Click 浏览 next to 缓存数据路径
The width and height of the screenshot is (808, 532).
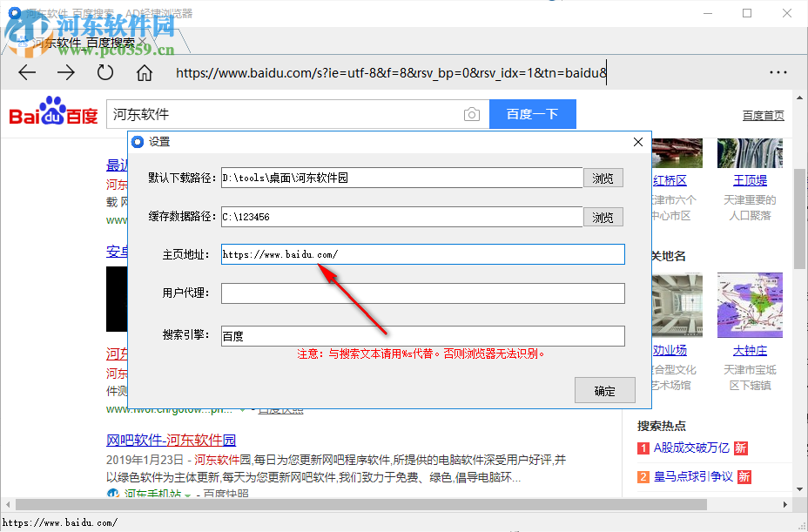[x=603, y=217]
